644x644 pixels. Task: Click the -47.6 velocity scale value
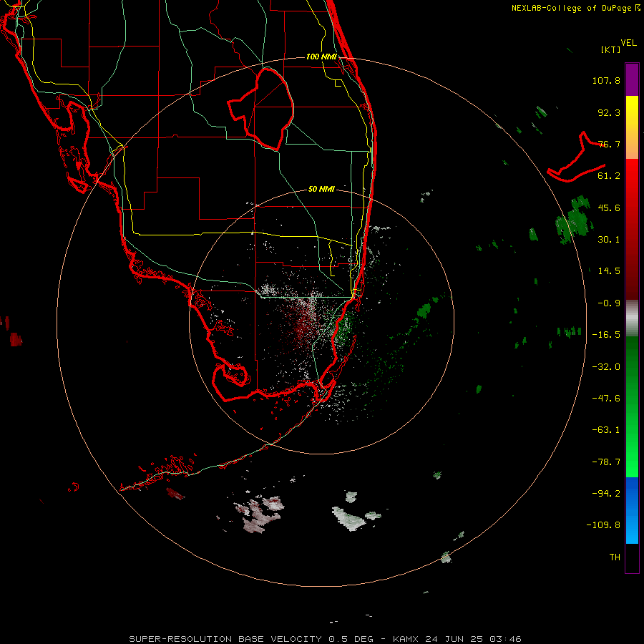click(x=606, y=399)
